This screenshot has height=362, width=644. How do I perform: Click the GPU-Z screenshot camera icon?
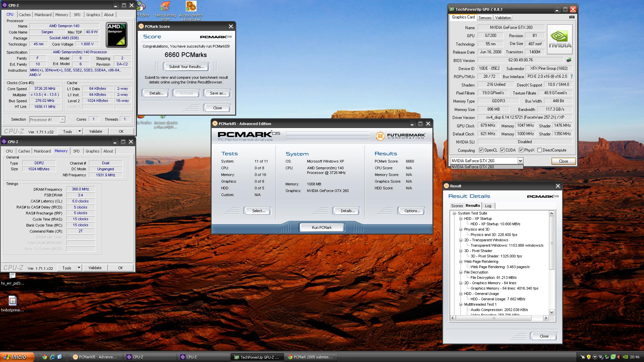pos(572,17)
